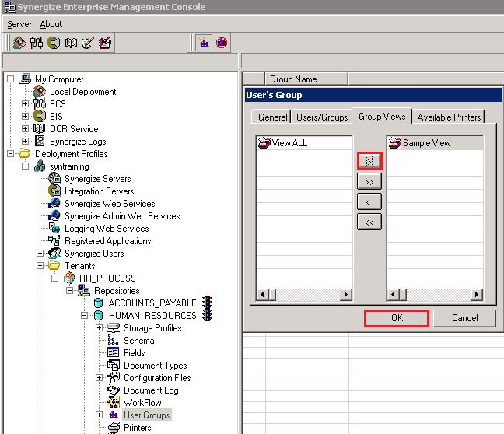This screenshot has width=504, height=434.
Task: Click left scroll arrow of available views list
Action: click(x=262, y=294)
